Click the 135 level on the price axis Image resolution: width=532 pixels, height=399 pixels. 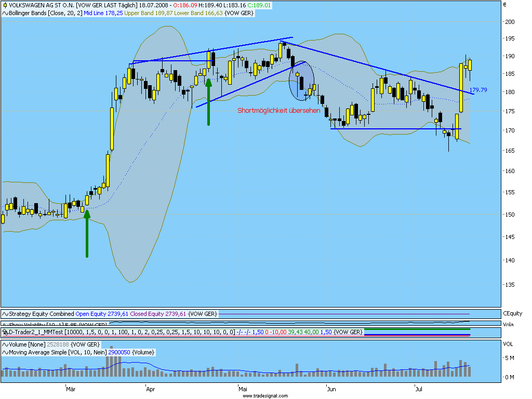510,285
